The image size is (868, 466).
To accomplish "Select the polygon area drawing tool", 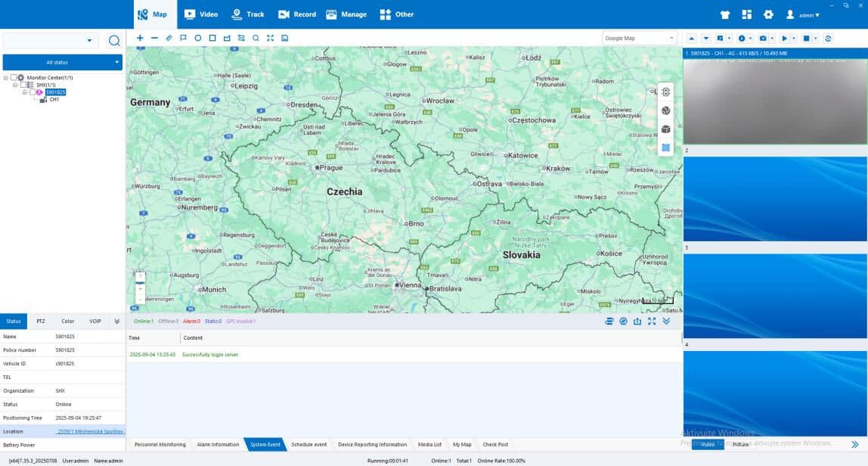I will click(227, 39).
